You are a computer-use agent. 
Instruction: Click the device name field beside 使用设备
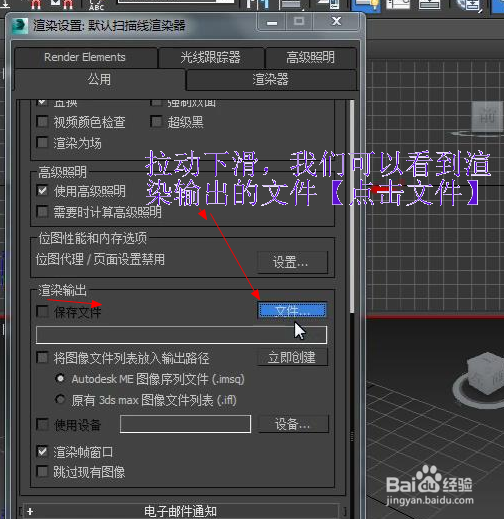(185, 424)
